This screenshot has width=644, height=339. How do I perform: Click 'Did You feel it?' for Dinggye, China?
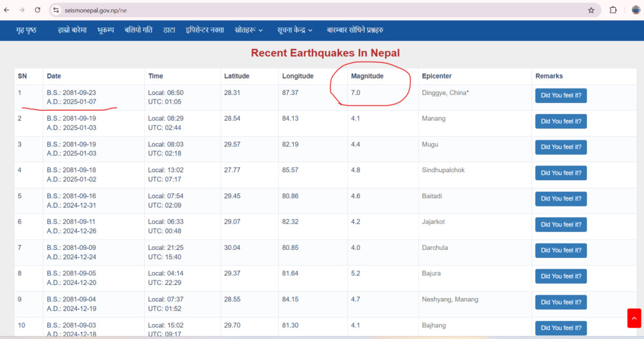561,95
